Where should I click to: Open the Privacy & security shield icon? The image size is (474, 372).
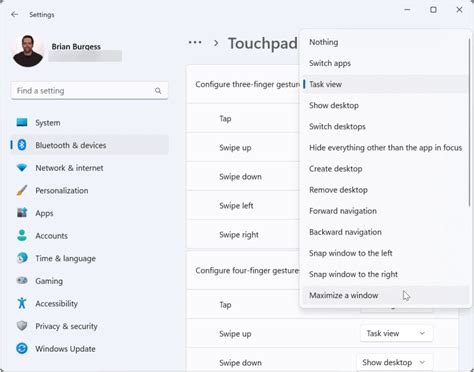[x=22, y=326]
